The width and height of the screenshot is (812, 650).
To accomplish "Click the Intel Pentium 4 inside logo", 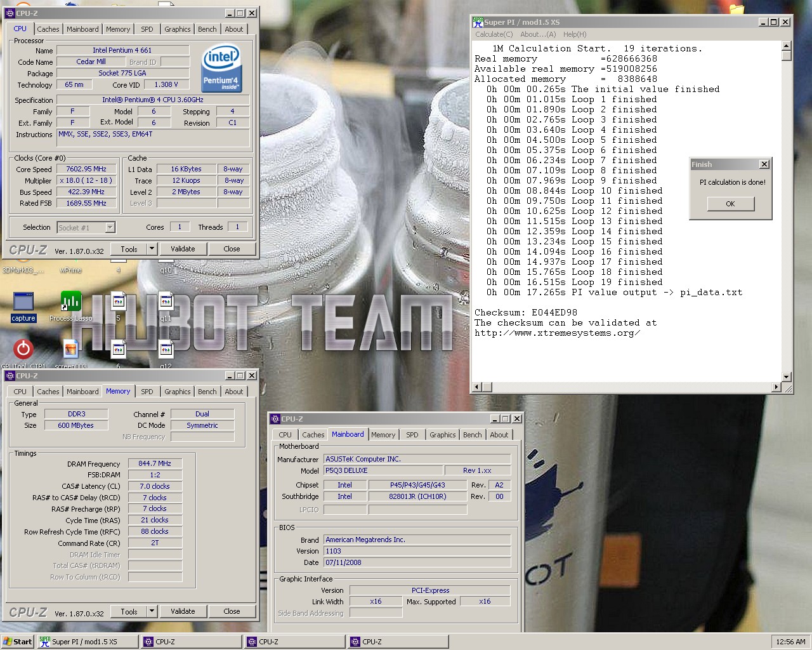I will [x=221, y=67].
